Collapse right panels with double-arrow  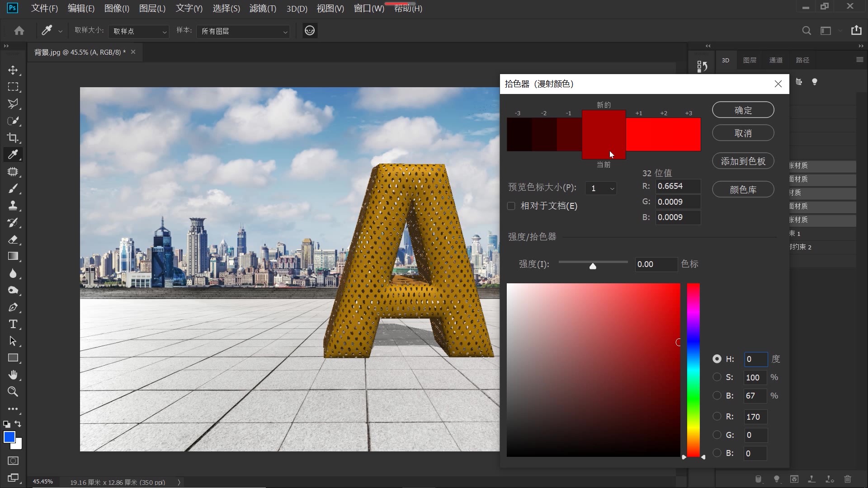click(x=860, y=46)
